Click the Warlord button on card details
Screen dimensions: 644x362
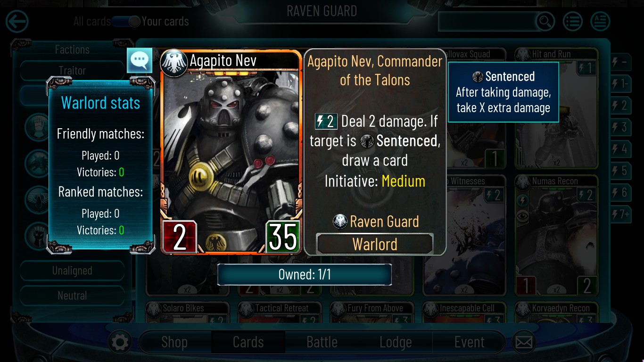[x=375, y=244]
